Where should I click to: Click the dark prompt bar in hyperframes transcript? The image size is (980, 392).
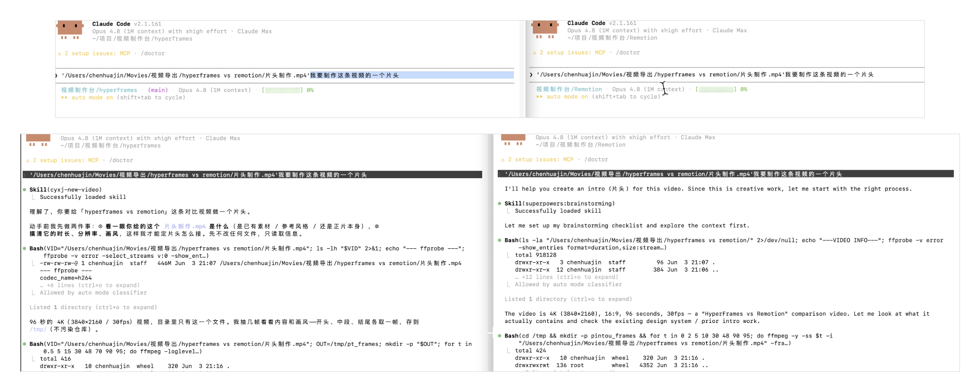tap(253, 175)
